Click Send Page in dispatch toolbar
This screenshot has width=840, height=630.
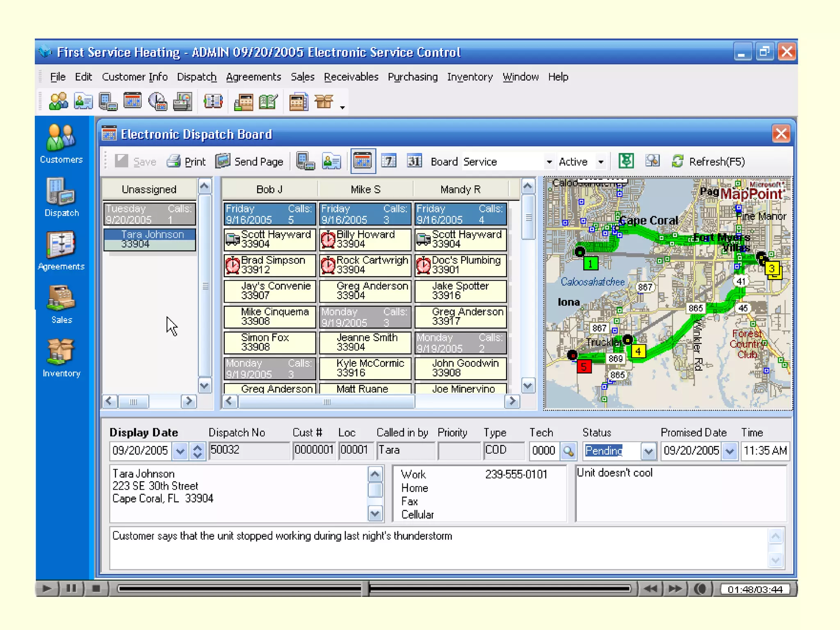pos(249,162)
